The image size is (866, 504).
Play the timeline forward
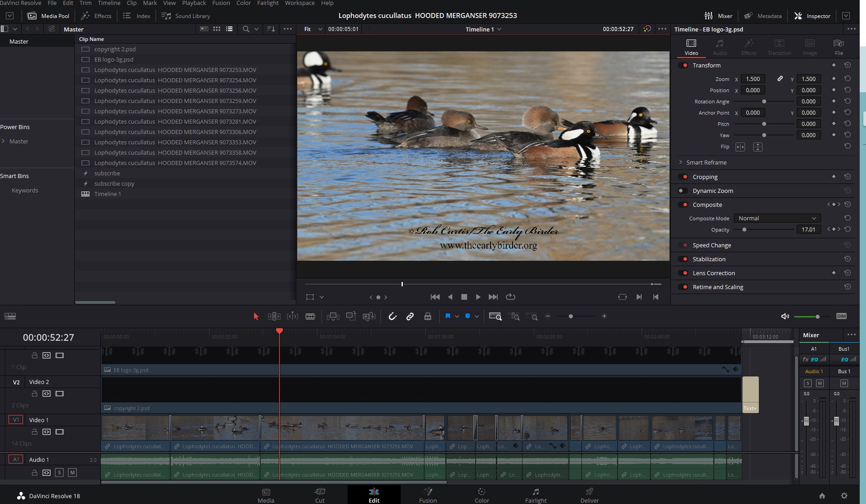click(x=478, y=297)
